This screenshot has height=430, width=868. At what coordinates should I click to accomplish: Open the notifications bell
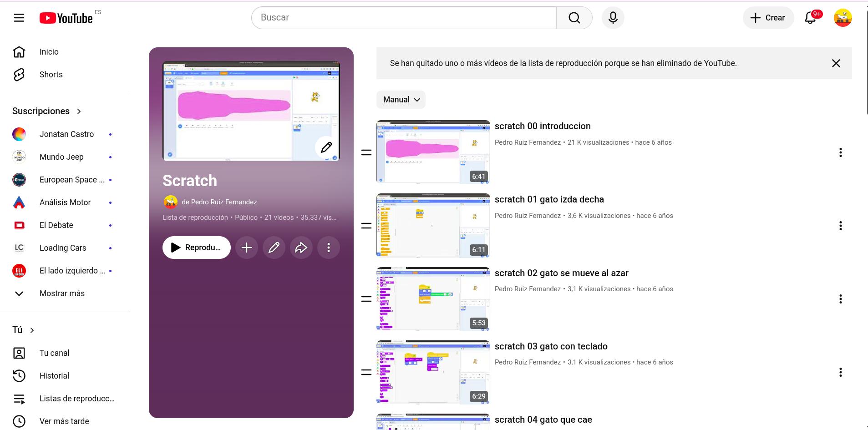811,18
